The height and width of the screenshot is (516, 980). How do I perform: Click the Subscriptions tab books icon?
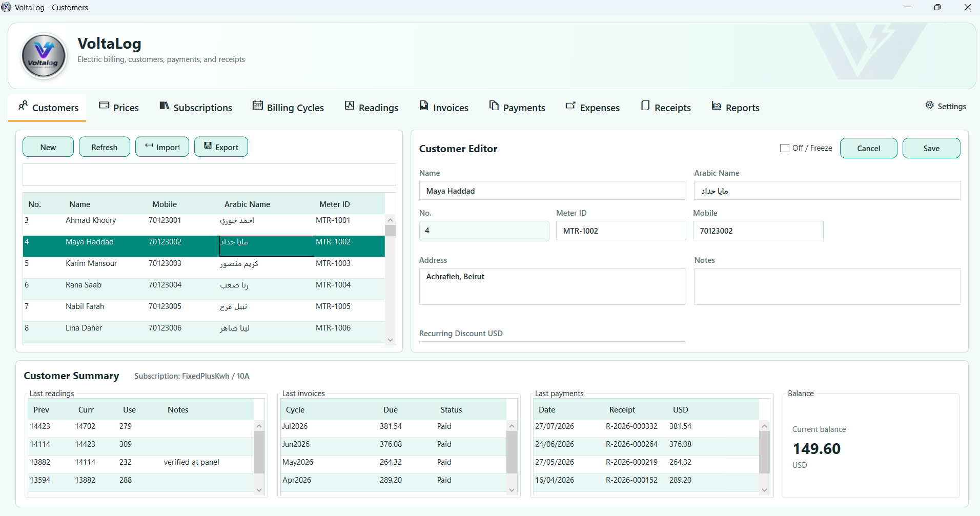tap(164, 106)
